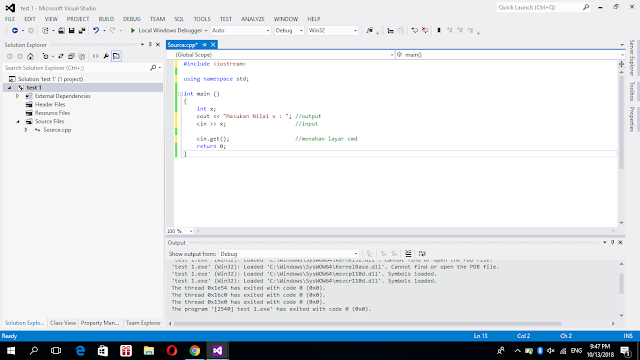Undo the last edit with the toolbar arrow
The image size is (640, 360).
pos(96,31)
